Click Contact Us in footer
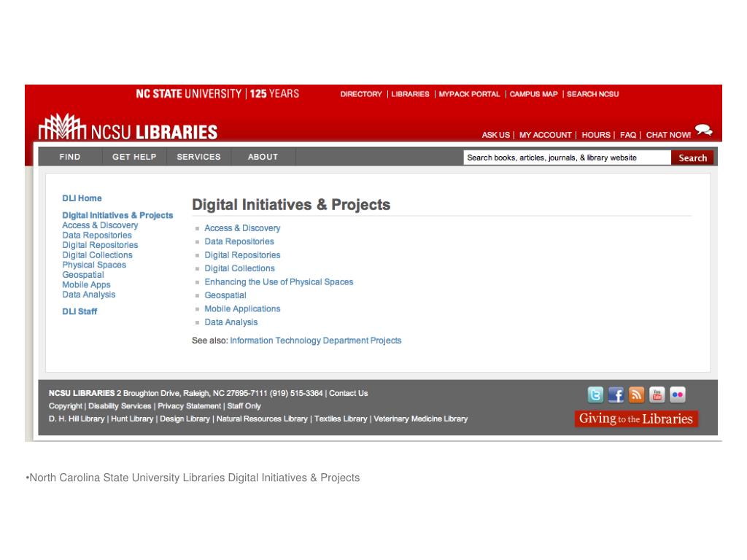 [x=348, y=393]
